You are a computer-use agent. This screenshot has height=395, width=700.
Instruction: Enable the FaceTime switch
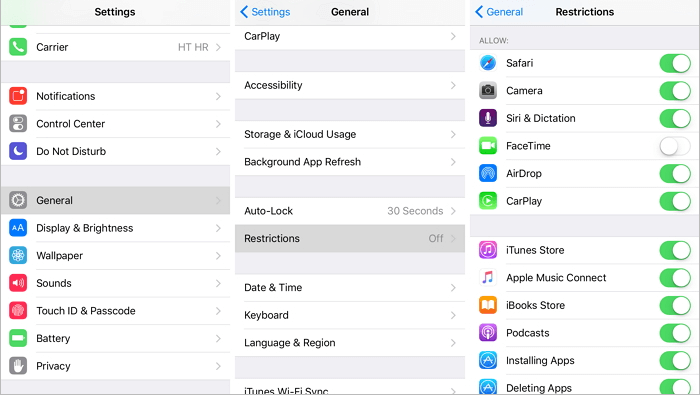[675, 146]
